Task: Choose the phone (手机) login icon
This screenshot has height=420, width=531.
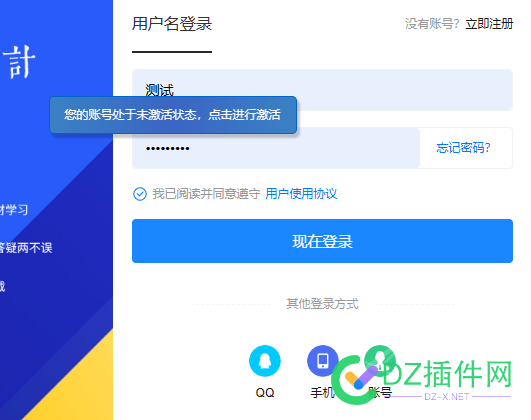Action: (322, 361)
